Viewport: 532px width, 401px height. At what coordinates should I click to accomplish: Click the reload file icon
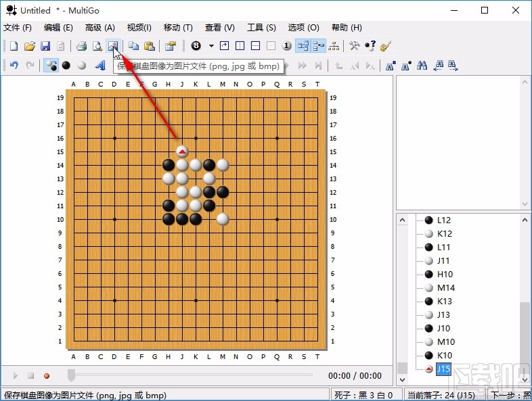[x=61, y=46]
